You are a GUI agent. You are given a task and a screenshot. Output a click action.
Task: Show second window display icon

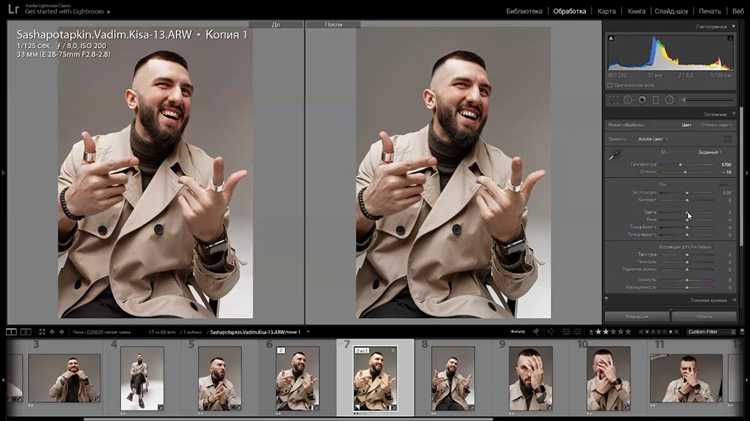(26, 332)
